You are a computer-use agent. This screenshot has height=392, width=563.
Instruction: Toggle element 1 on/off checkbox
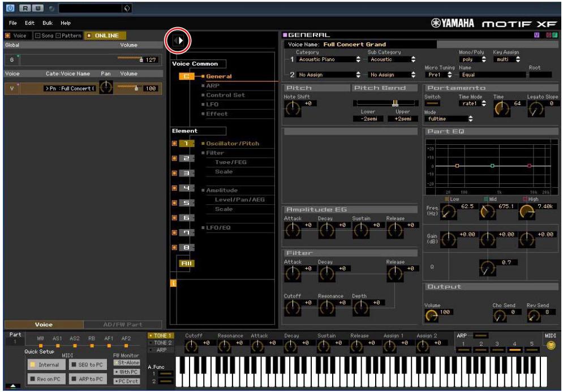(174, 143)
